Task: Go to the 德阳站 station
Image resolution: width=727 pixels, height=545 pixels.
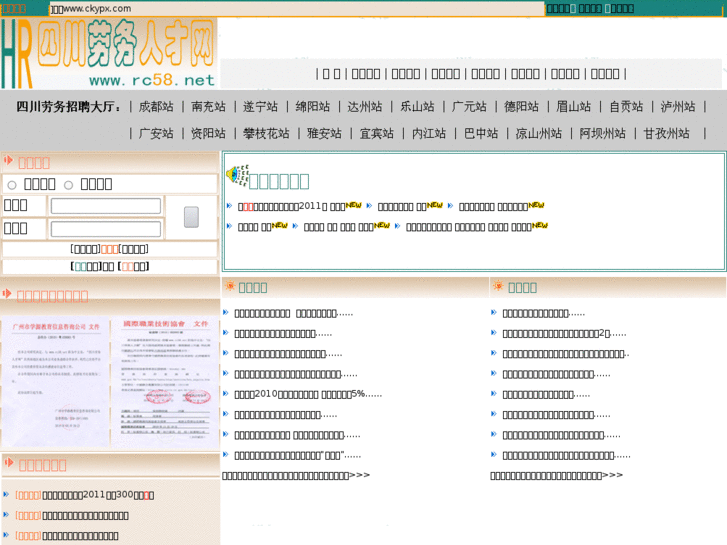Action: 521,107
